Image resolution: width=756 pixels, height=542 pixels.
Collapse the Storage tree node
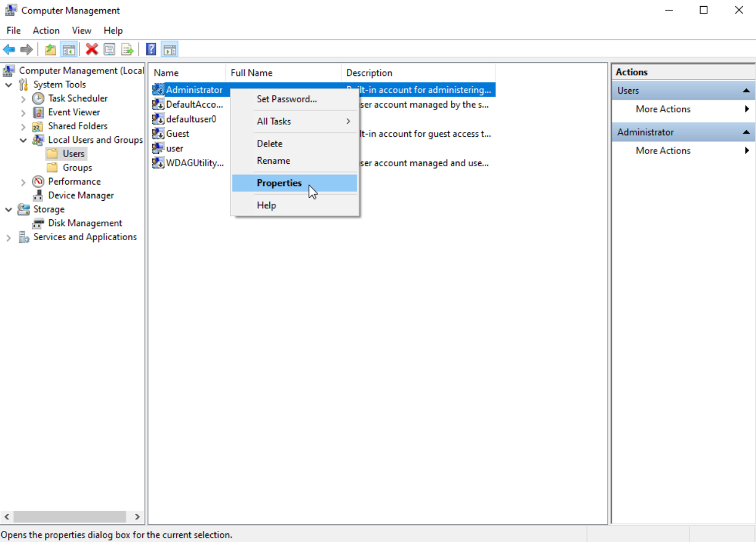(x=9, y=209)
